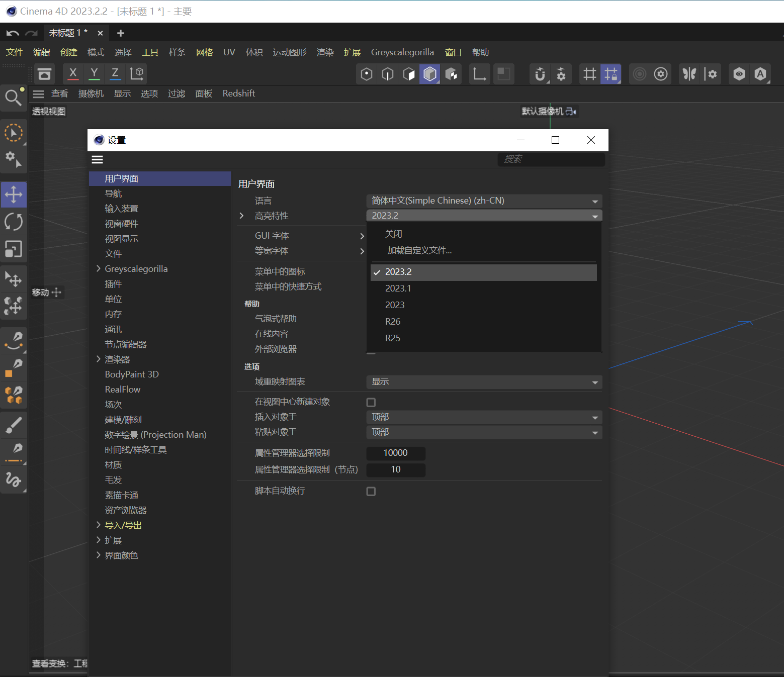Toggle 在视图中心新建对象 checkbox
The image size is (784, 677).
[x=371, y=402]
